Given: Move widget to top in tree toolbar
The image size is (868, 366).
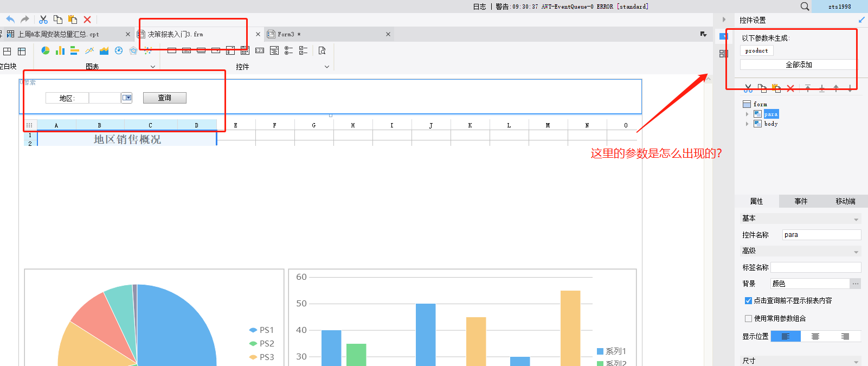Looking at the screenshot, I should coord(808,88).
